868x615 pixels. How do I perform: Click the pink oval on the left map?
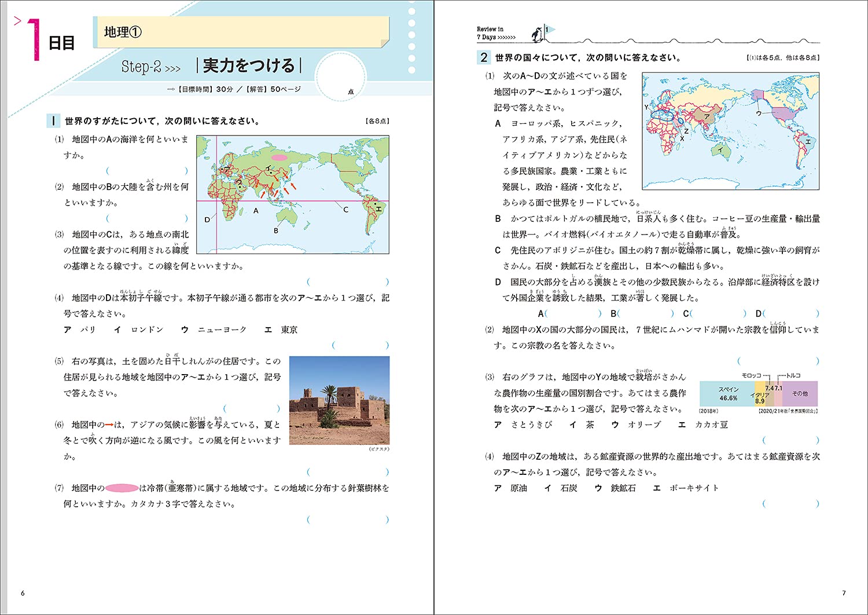(x=279, y=157)
